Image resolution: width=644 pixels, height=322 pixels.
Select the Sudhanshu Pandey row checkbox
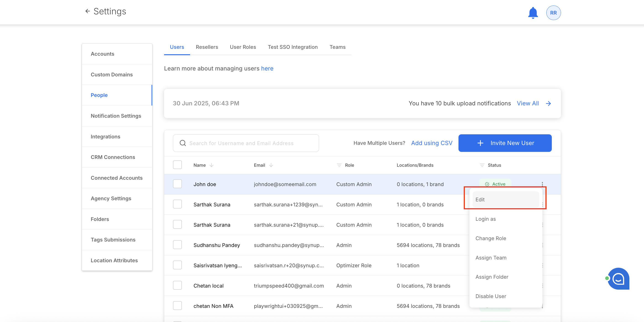click(177, 245)
